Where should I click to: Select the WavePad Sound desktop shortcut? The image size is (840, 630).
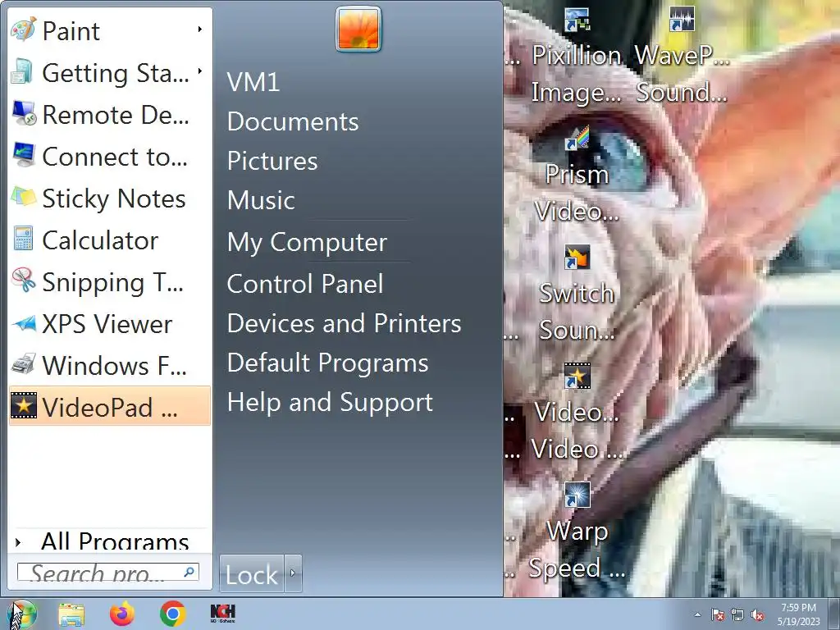coord(682,57)
